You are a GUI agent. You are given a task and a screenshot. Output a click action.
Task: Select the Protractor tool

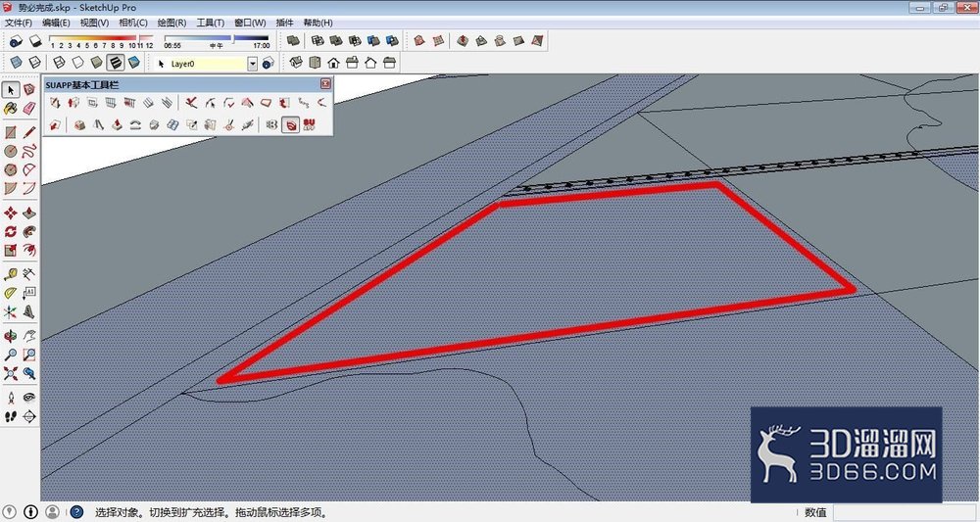[x=11, y=293]
